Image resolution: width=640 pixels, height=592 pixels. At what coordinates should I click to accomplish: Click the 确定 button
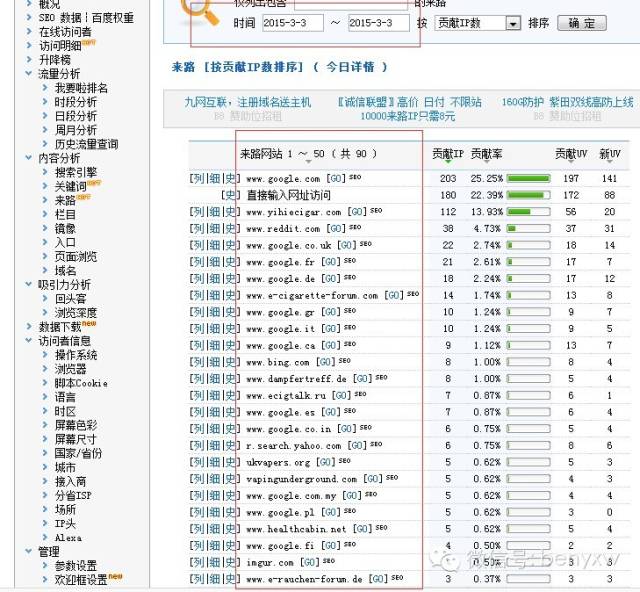click(582, 23)
